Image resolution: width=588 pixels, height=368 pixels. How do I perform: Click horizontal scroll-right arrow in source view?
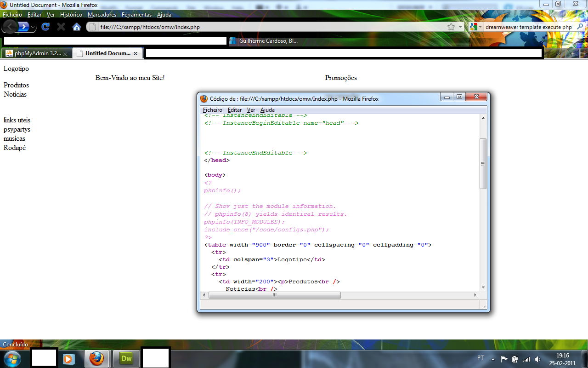tap(475, 295)
